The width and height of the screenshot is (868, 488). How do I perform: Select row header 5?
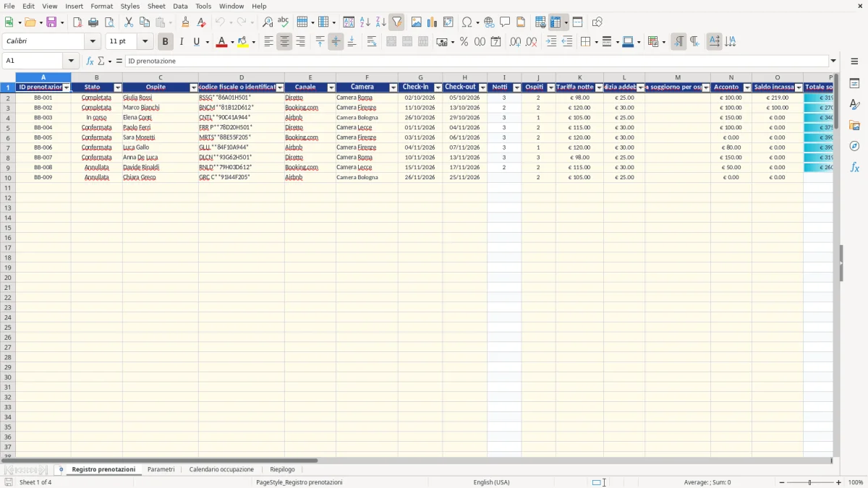click(8, 127)
